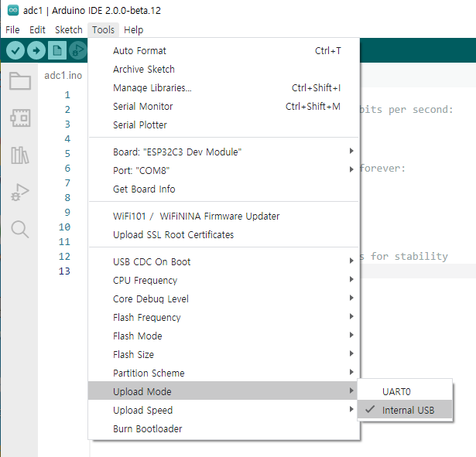
Task: Choose Auto Format from Tools menu
Action: click(224, 50)
